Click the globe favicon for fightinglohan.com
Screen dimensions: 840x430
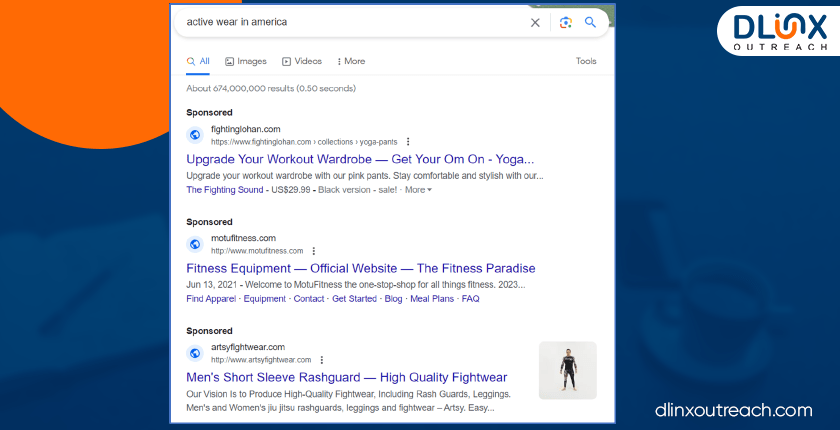pyautogui.click(x=196, y=135)
